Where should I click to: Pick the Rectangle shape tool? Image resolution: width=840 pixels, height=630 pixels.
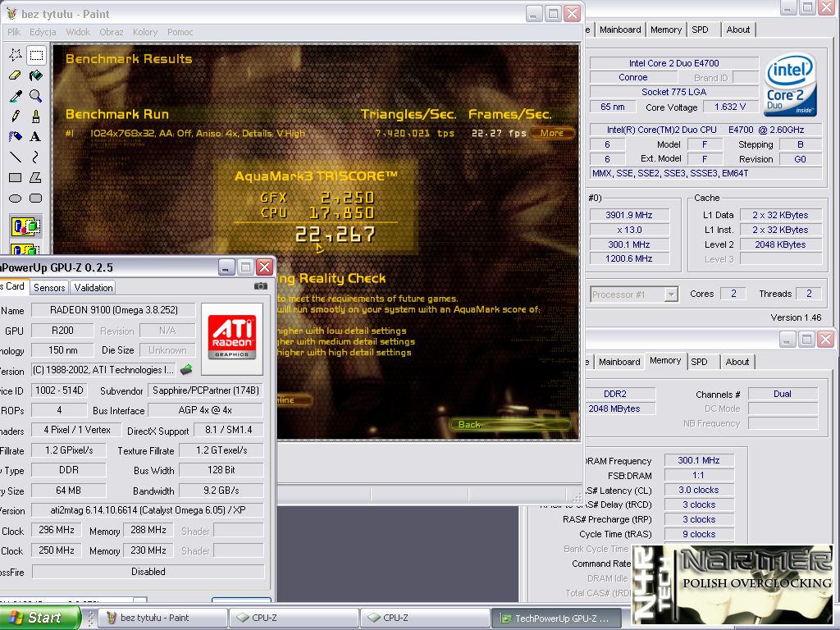click(16, 177)
